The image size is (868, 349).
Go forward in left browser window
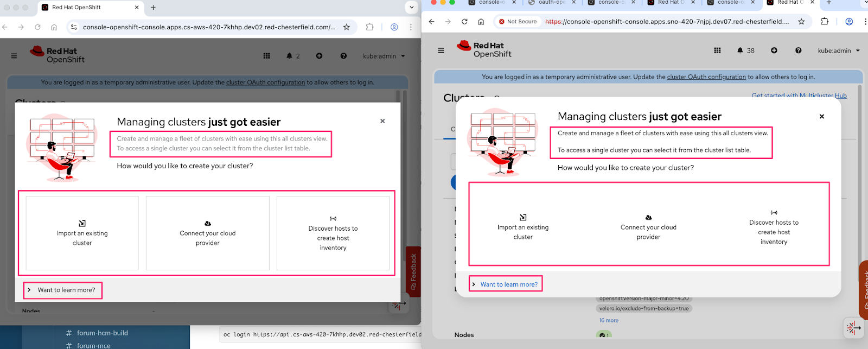[21, 27]
